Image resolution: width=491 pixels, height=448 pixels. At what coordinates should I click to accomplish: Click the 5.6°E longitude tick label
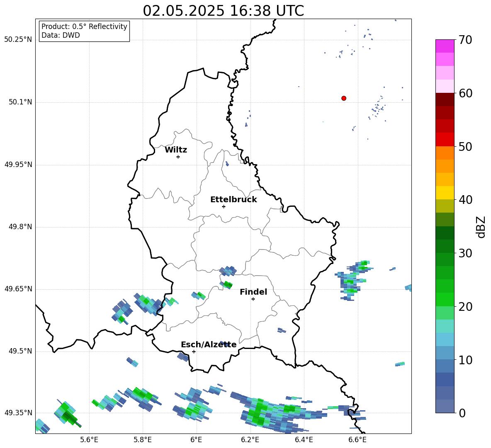click(89, 440)
